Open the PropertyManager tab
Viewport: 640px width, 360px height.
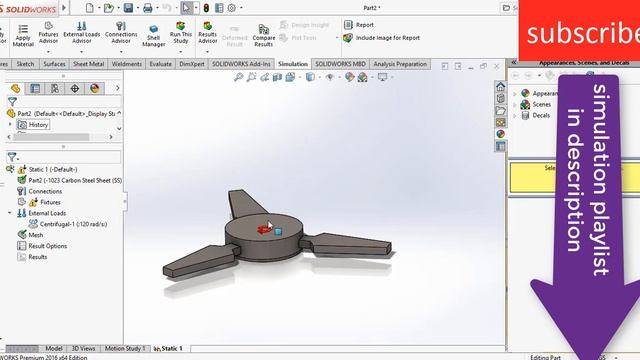[x=35, y=89]
